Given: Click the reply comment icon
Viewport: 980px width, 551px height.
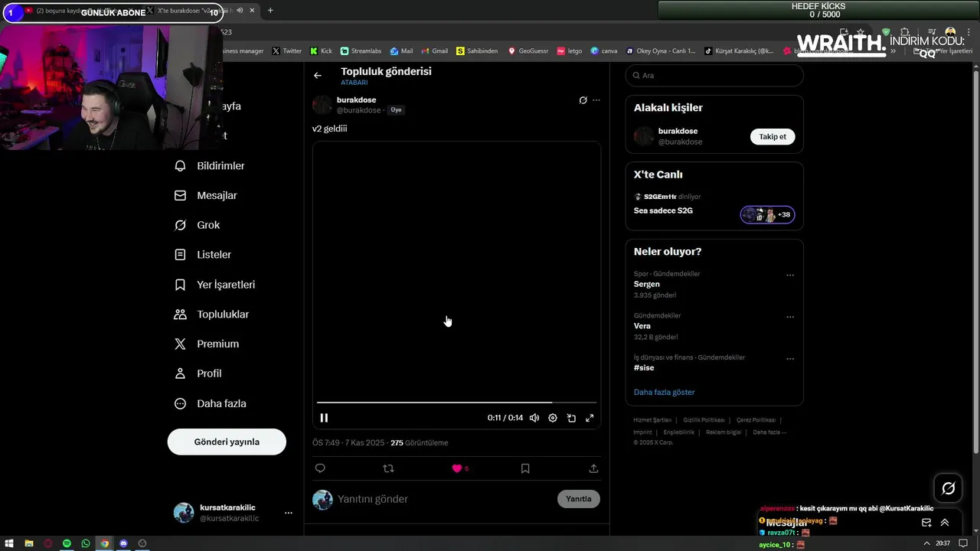Looking at the screenshot, I should pyautogui.click(x=320, y=468).
